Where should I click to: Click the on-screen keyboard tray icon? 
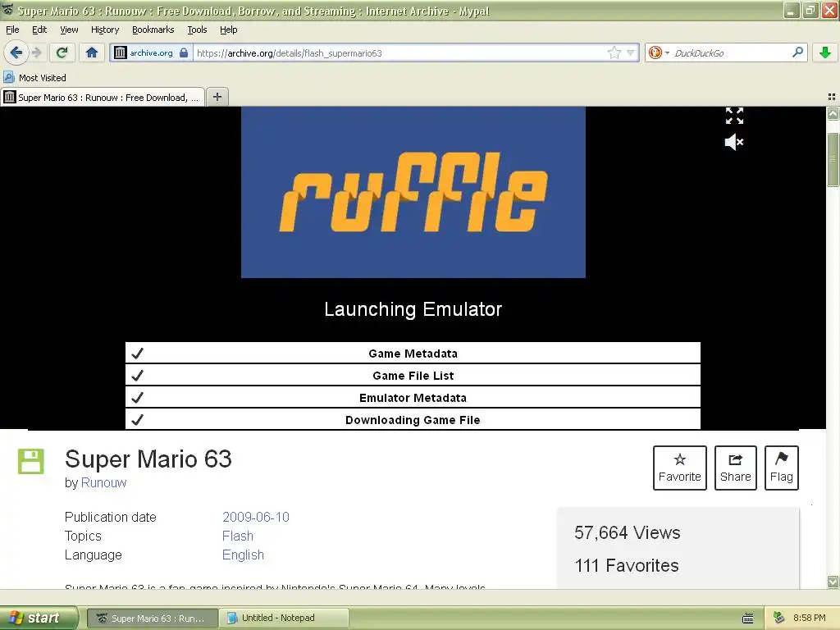click(x=748, y=619)
